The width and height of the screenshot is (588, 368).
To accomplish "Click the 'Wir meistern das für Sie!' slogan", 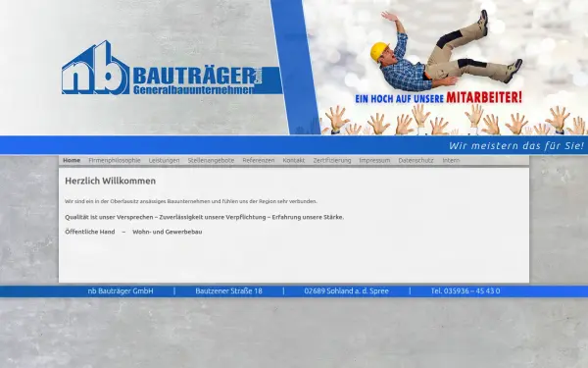I will [x=516, y=145].
